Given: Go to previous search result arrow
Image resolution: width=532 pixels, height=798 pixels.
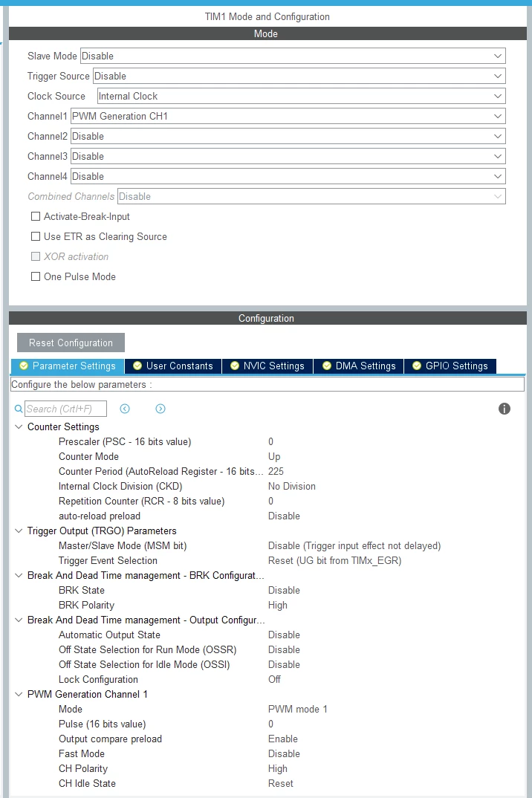Looking at the screenshot, I should click(x=125, y=409).
